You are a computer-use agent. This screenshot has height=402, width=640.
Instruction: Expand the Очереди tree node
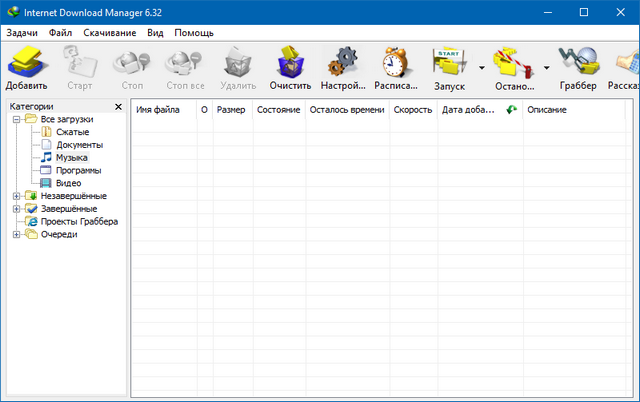[x=17, y=235]
